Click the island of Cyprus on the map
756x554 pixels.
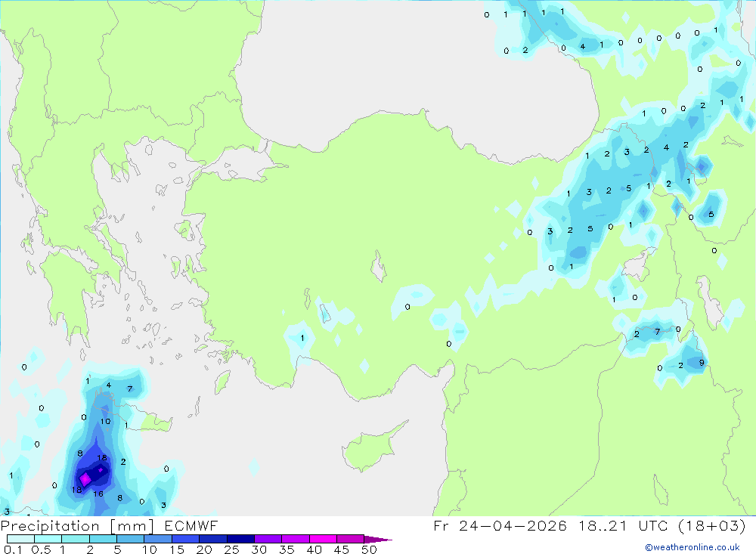pyautogui.click(x=371, y=447)
